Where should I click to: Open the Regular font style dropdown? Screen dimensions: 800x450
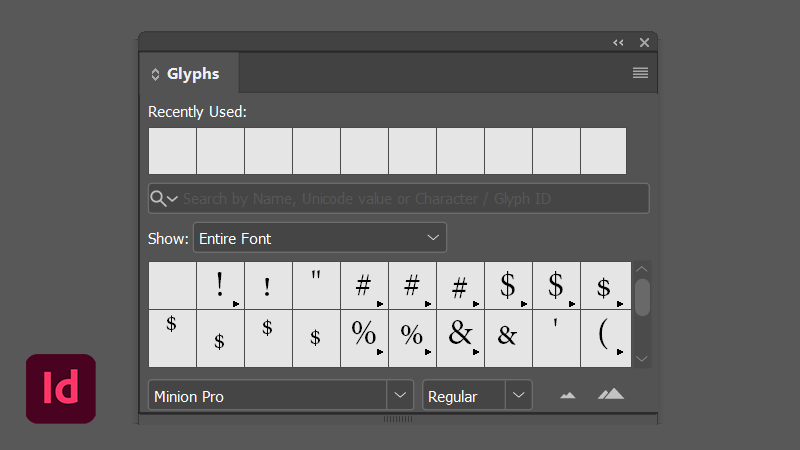[x=518, y=396]
